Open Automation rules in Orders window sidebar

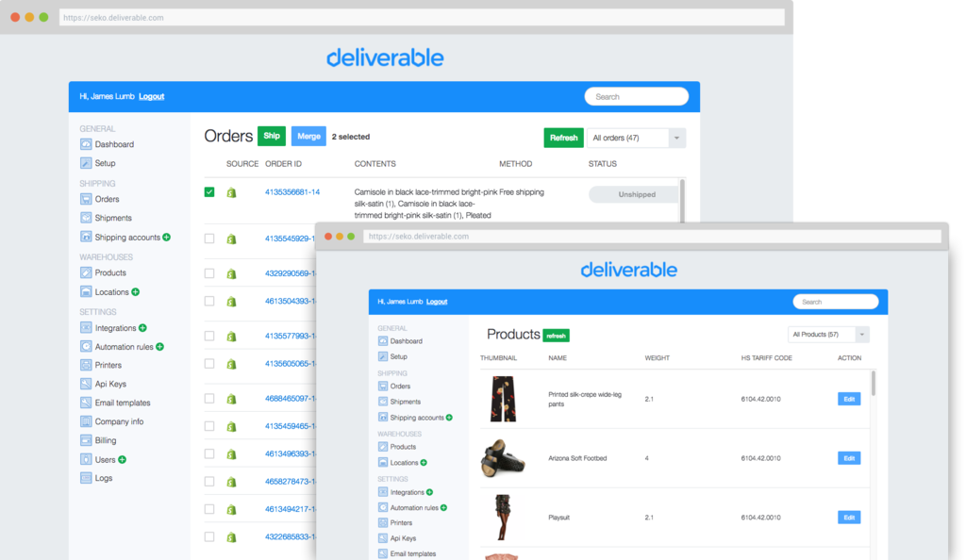pos(124,346)
